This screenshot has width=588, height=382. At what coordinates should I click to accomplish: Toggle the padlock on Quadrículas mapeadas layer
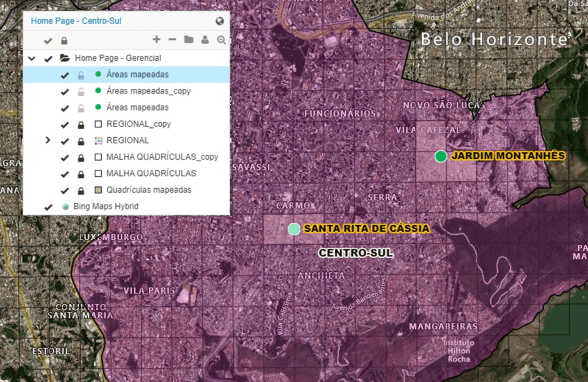tap(81, 190)
